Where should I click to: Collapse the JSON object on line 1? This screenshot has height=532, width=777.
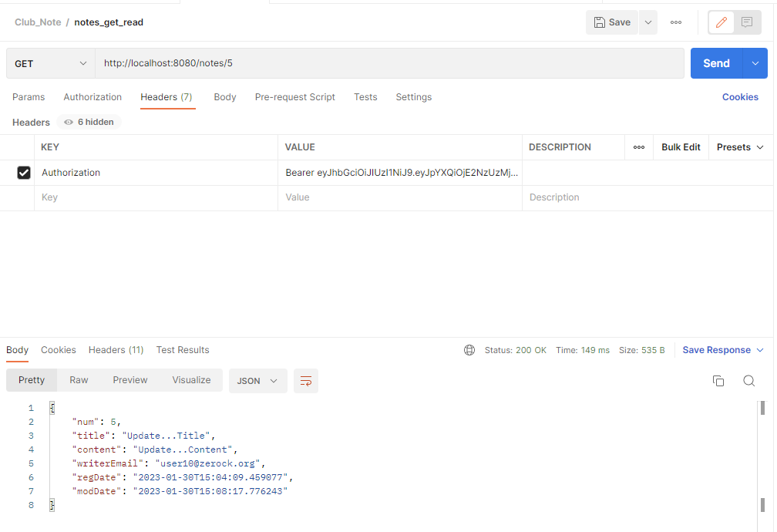click(52, 408)
